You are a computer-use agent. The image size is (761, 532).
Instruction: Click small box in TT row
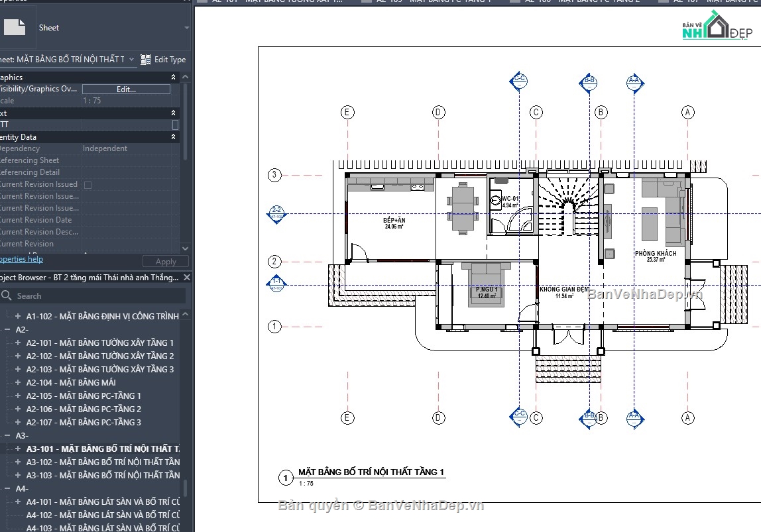(x=175, y=125)
